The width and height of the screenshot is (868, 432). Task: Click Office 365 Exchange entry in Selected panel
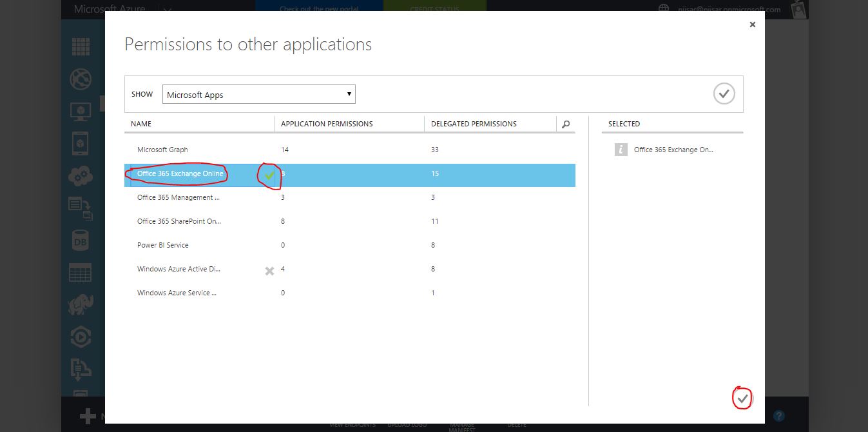pos(673,150)
